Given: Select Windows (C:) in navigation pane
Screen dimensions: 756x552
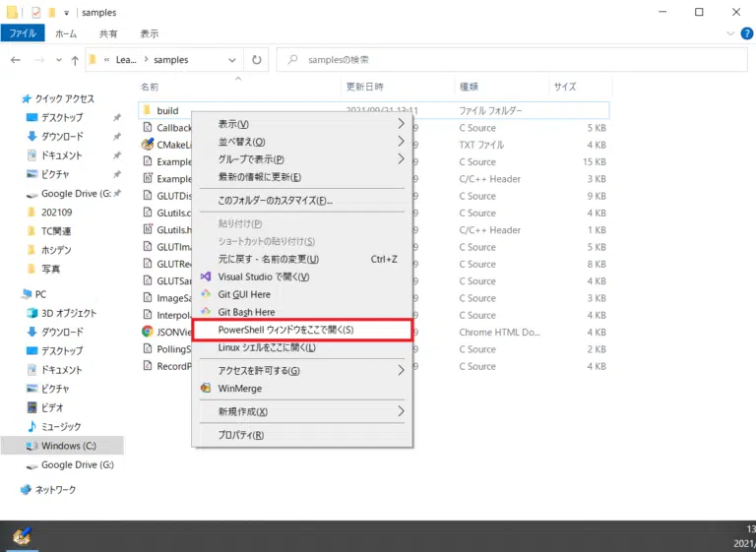Looking at the screenshot, I should (x=68, y=446).
